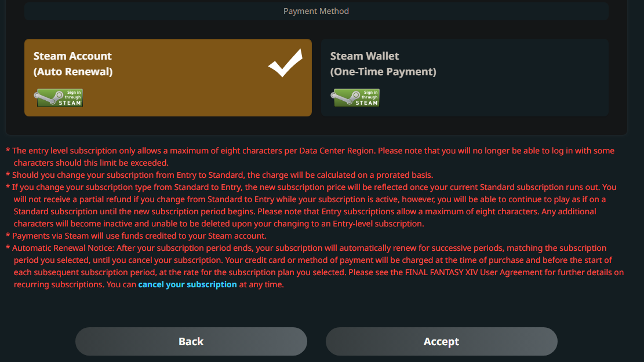Click Steam piston logo in Steam Wallet badge
The width and height of the screenshot is (644, 362).
click(342, 97)
